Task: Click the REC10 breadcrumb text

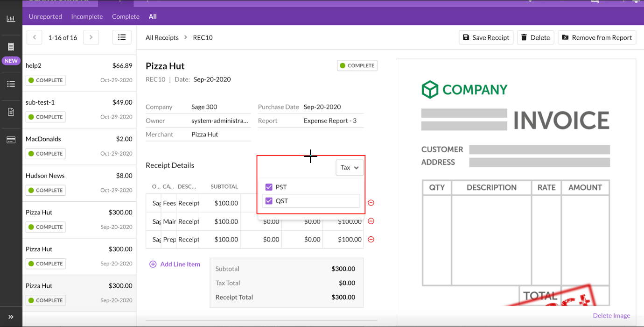Action: click(203, 37)
